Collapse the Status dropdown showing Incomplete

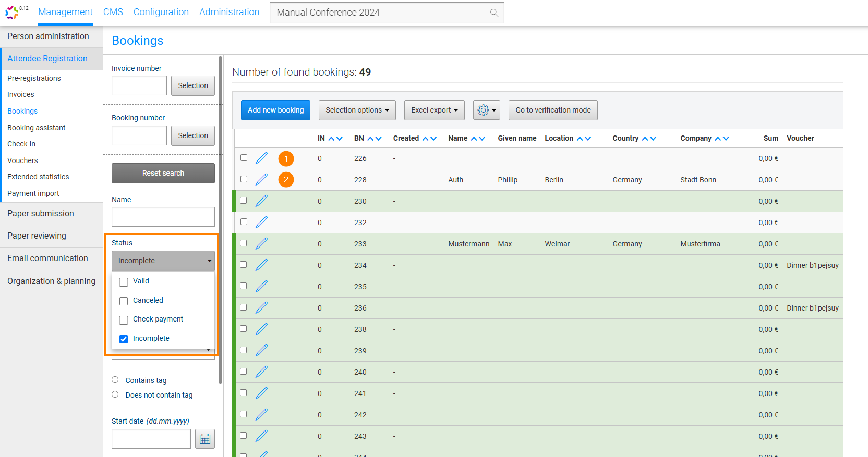pos(163,261)
